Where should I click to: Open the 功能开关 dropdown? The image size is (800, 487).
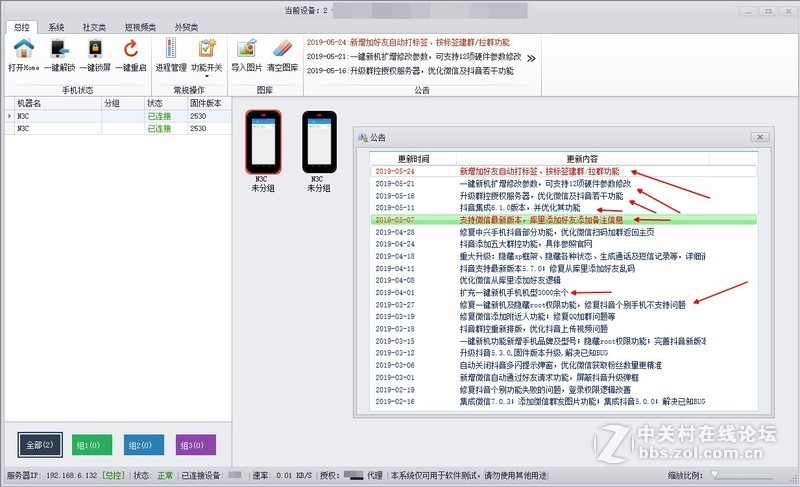click(x=207, y=56)
